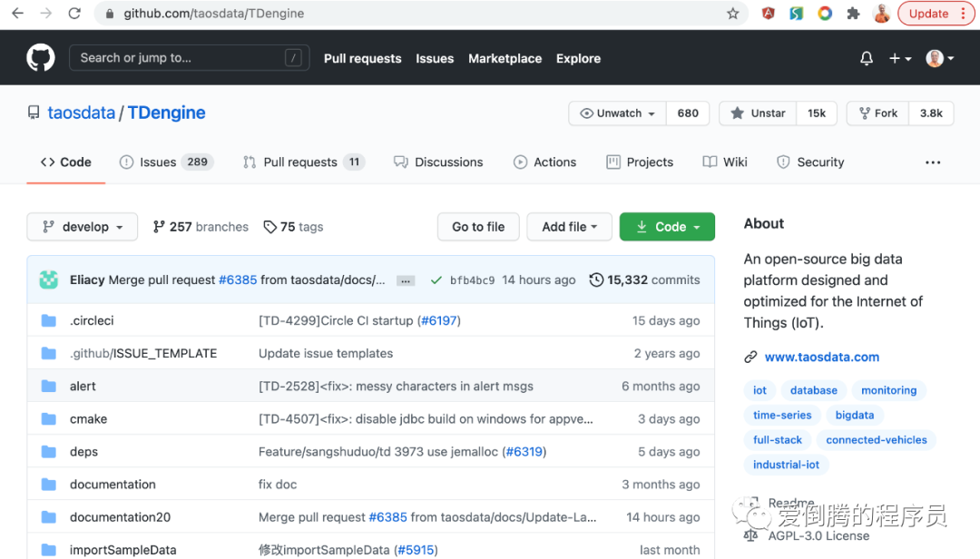Click the 257 branches icon
The width and height of the screenshot is (980, 559).
pyautogui.click(x=159, y=227)
